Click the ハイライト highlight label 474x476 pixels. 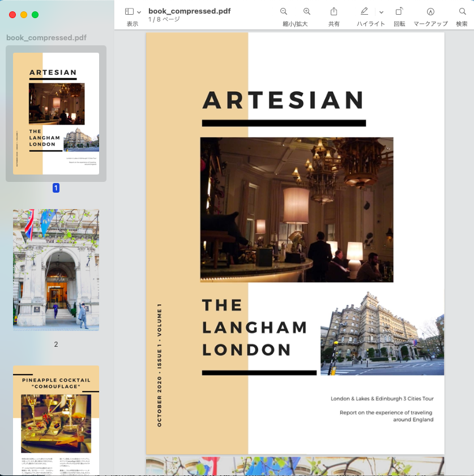point(371,24)
